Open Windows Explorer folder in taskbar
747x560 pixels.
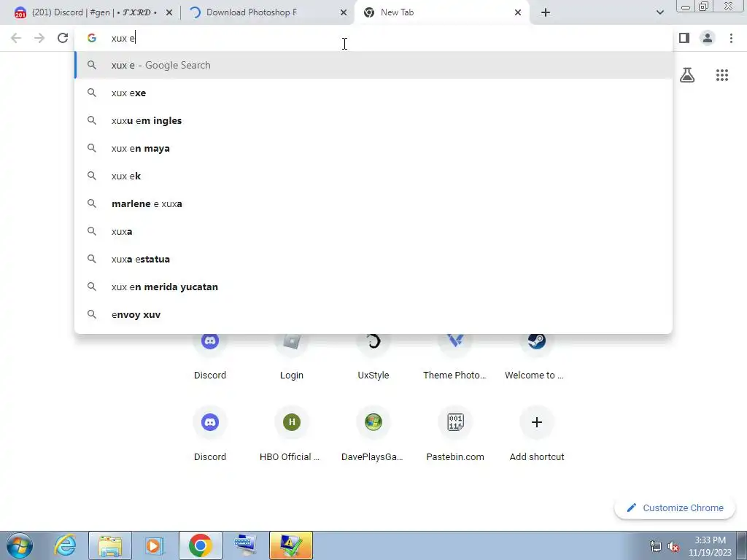tap(111, 545)
